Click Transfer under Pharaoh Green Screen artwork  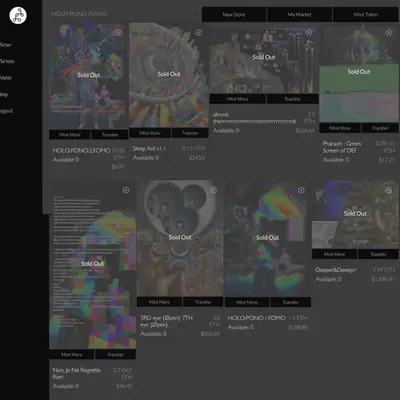click(380, 128)
